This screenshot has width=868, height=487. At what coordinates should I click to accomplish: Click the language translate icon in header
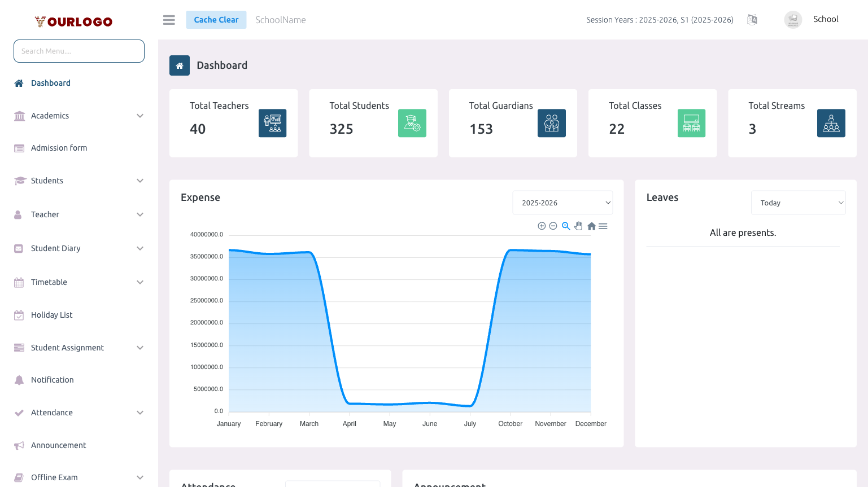(752, 20)
